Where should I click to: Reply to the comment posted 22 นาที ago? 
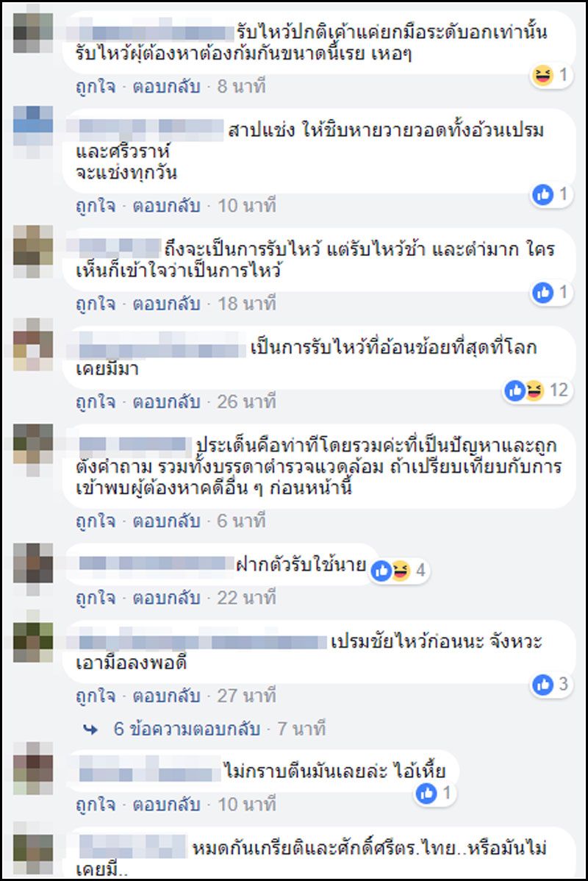tap(166, 597)
